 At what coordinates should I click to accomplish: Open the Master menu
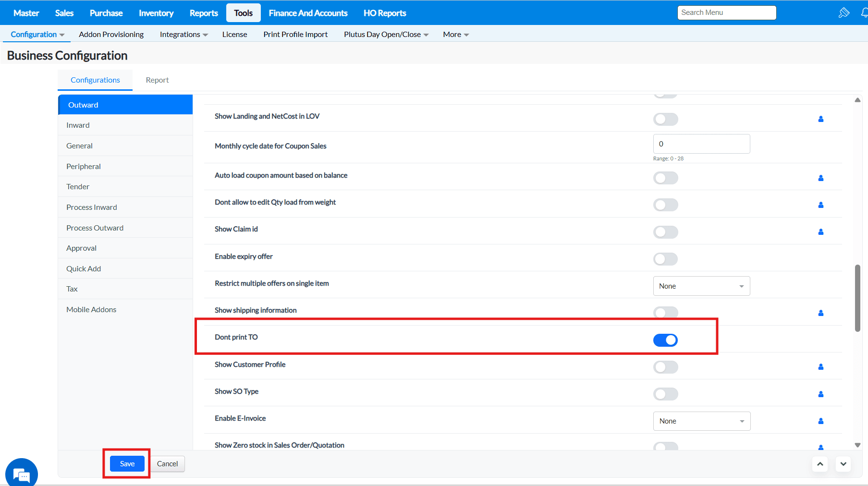(26, 13)
